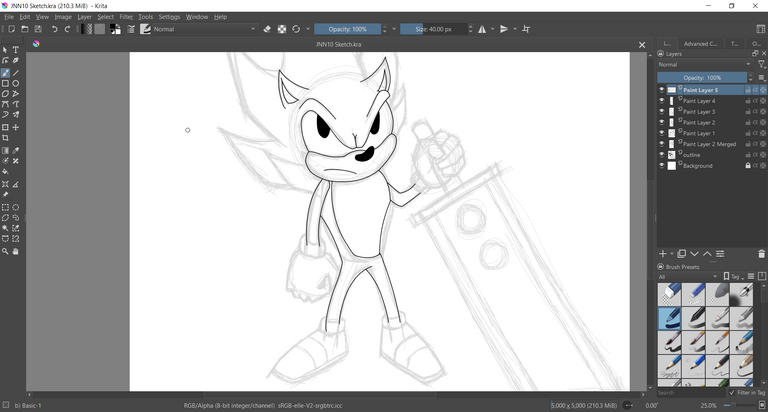Image resolution: width=768 pixels, height=412 pixels.
Task: Create a new document from the toolbar
Action: [x=11, y=29]
